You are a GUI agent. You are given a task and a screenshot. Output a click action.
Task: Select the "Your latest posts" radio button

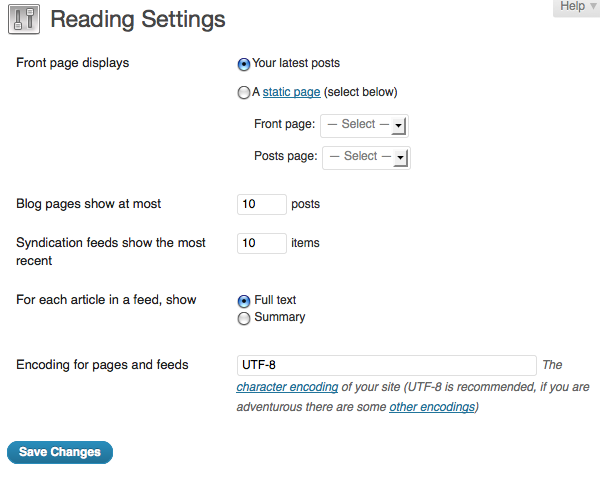(x=244, y=64)
